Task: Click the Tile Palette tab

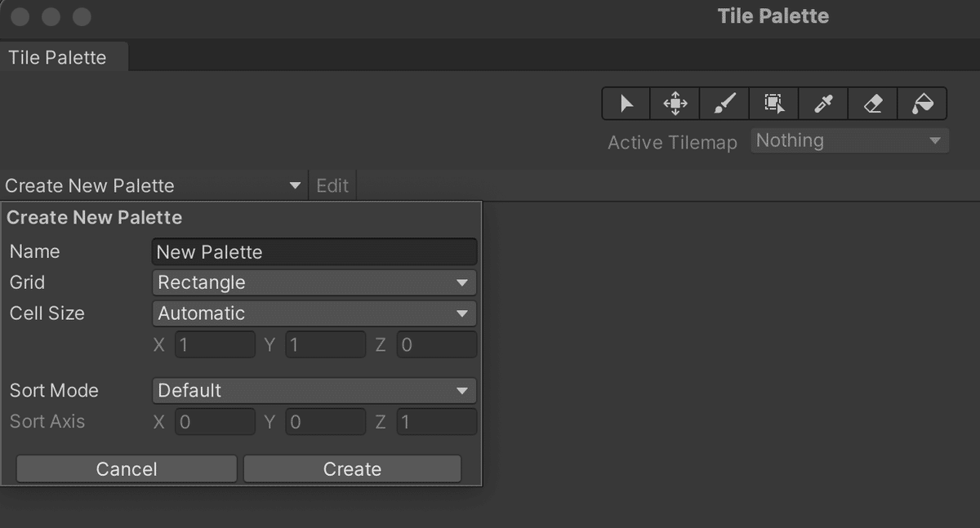Action: click(x=57, y=58)
